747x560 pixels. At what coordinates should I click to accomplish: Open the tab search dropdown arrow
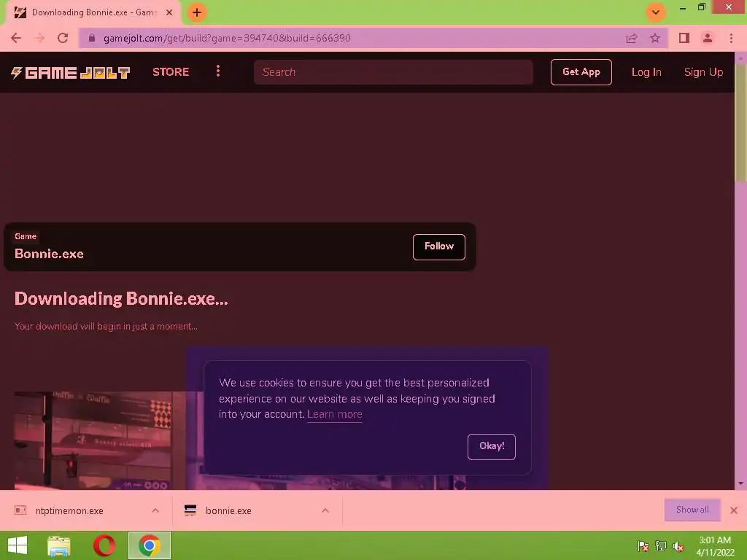(x=656, y=12)
